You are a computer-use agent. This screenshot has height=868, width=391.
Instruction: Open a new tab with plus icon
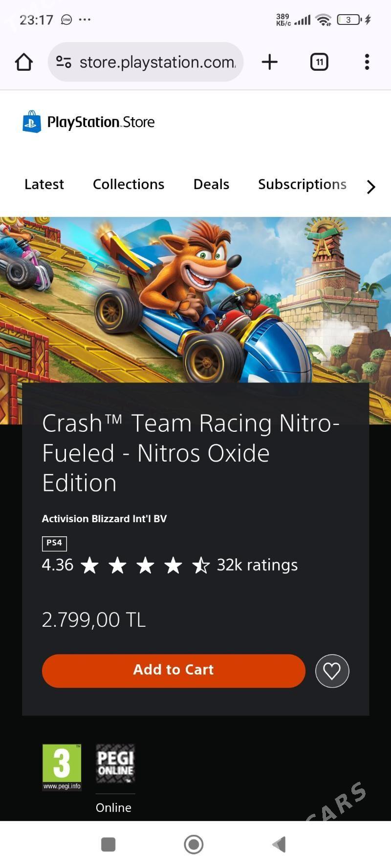[x=269, y=62]
